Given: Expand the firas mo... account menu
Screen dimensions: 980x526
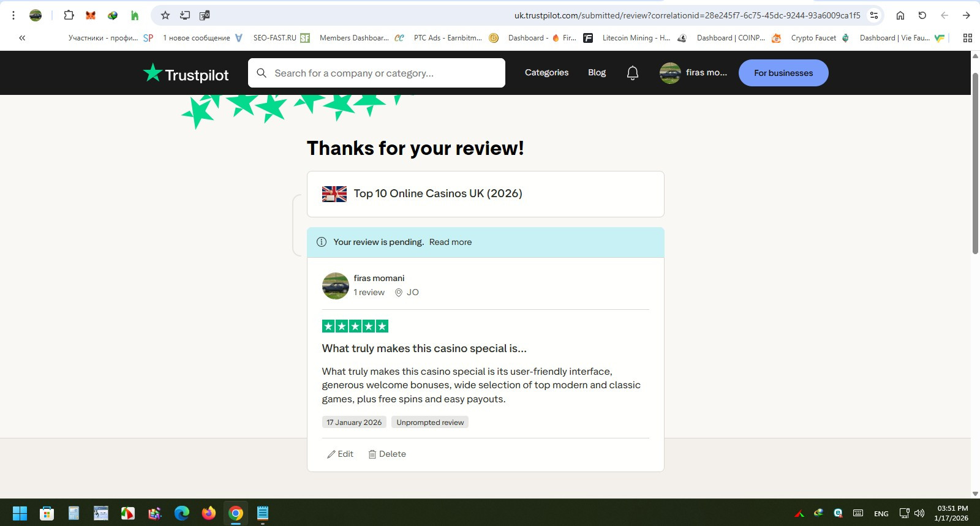Looking at the screenshot, I should click(693, 73).
